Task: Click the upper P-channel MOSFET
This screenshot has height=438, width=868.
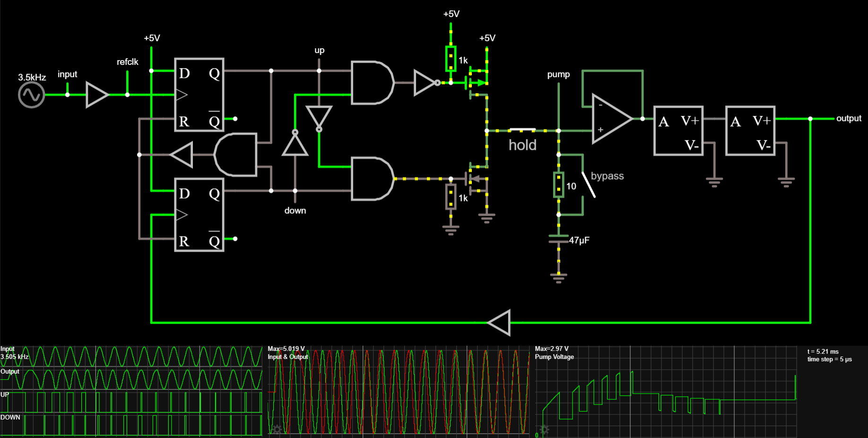Action: click(478, 83)
